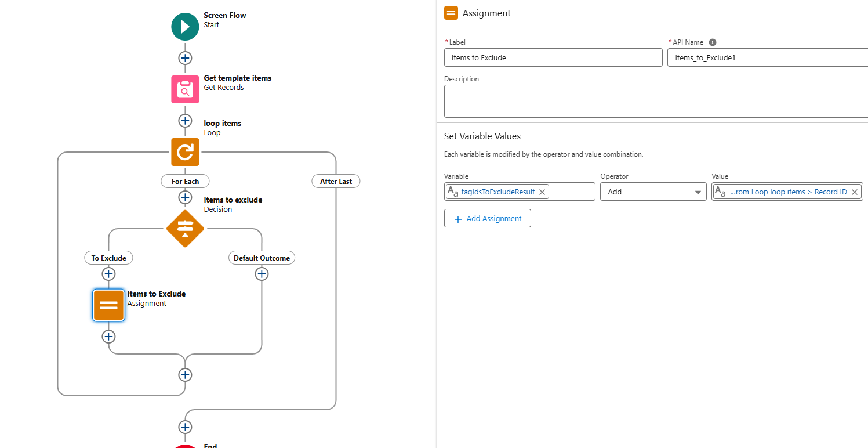Select the Items to Exclude Assignment element
The width and height of the screenshot is (868, 448).
(x=108, y=305)
